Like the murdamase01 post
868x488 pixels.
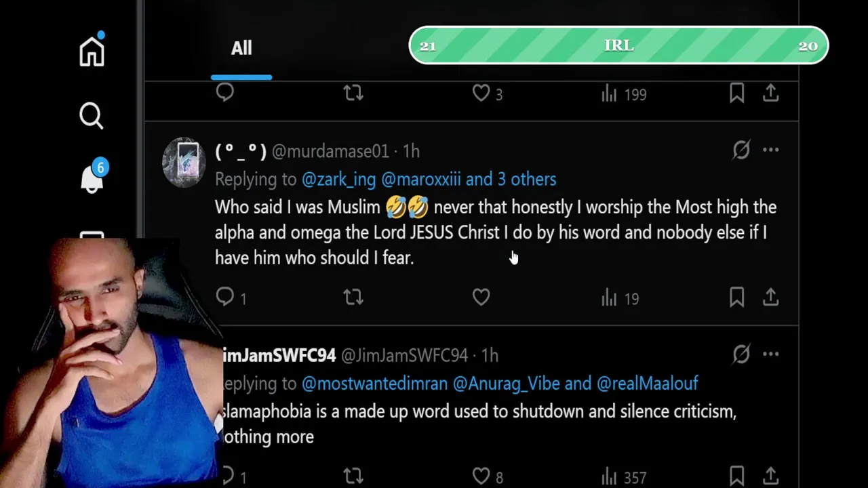point(481,297)
